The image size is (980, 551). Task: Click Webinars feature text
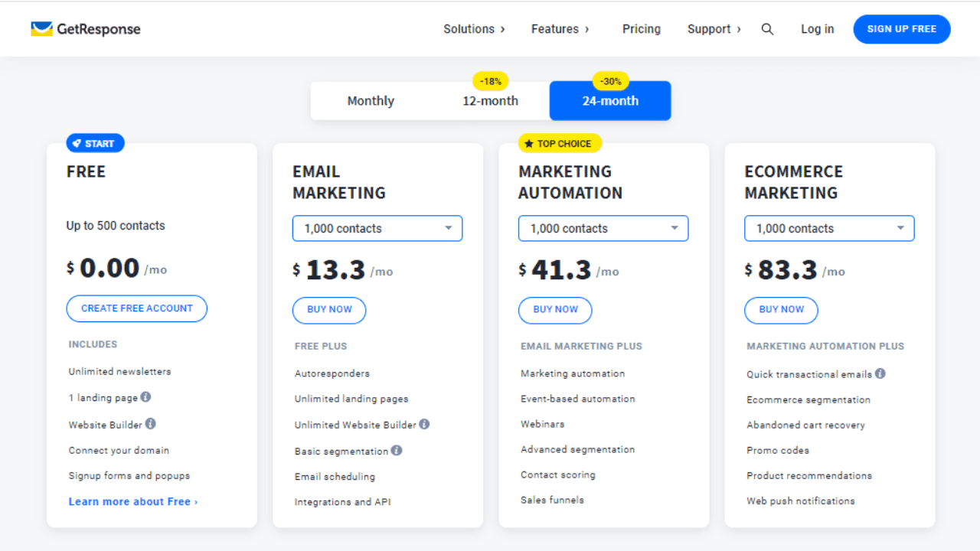pyautogui.click(x=543, y=424)
